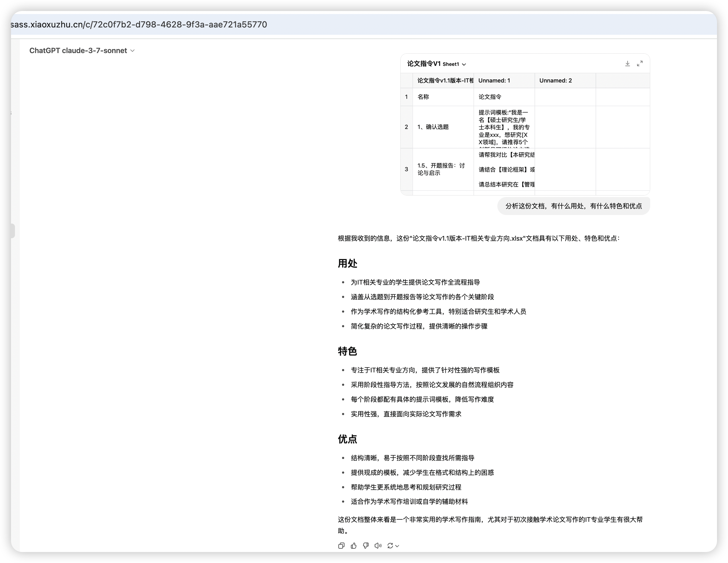The image size is (728, 563).
Task: Download the 论文指令V1 spreadsheet
Action: tap(627, 64)
